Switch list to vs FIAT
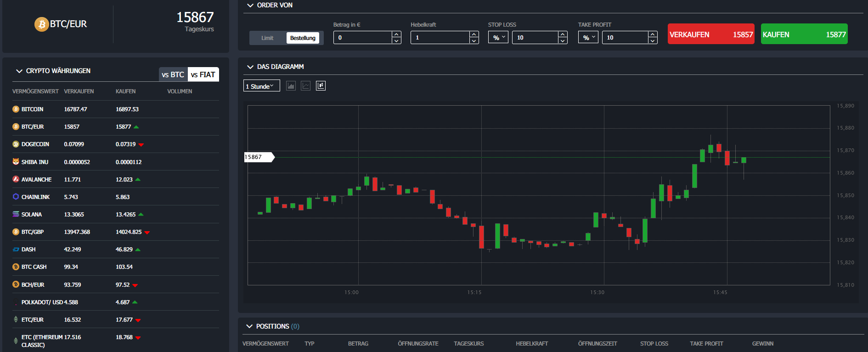The height and width of the screenshot is (352, 868). coord(203,74)
